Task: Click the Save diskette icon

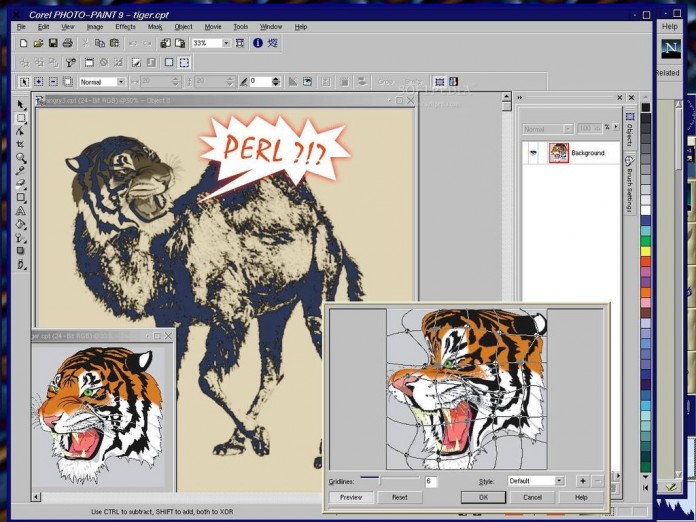Action: pyautogui.click(x=53, y=43)
